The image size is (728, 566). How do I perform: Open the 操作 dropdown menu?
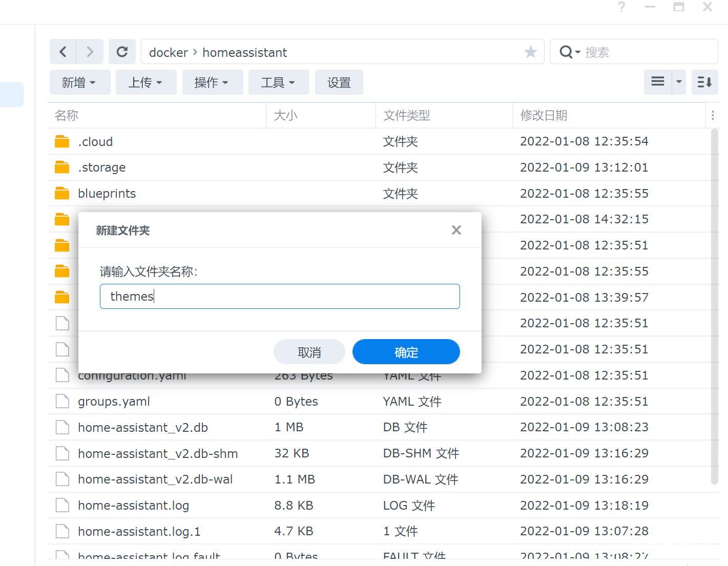[x=212, y=82]
